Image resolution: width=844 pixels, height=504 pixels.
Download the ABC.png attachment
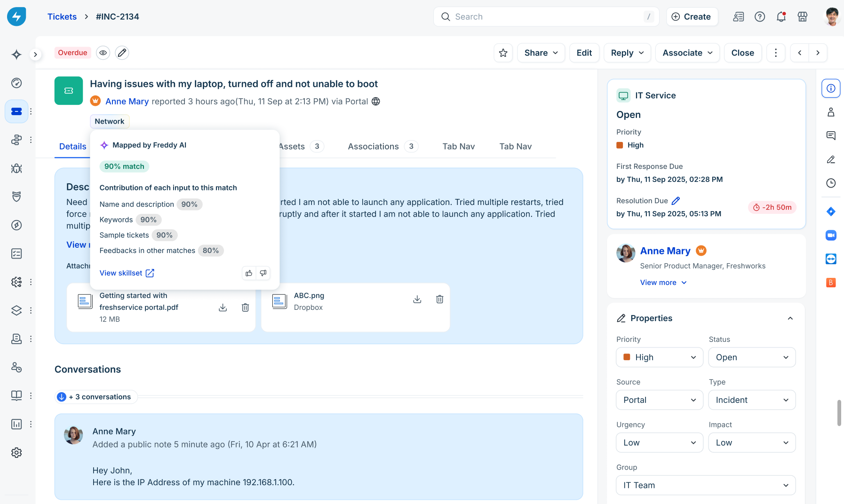click(417, 299)
